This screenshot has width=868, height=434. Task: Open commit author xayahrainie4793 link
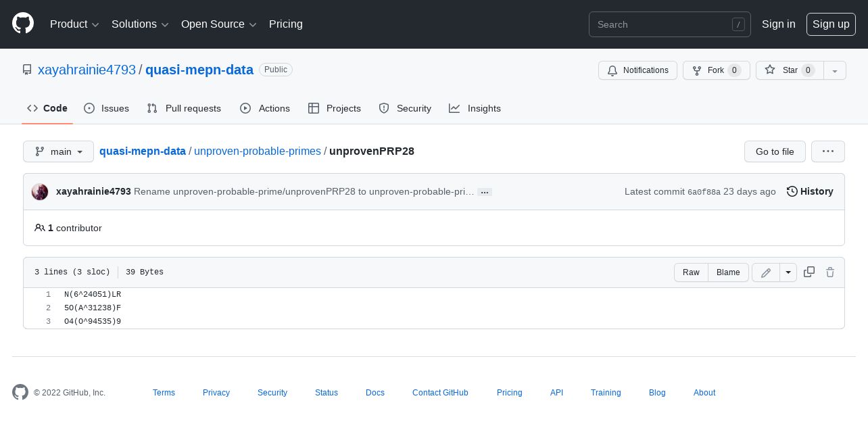click(93, 191)
